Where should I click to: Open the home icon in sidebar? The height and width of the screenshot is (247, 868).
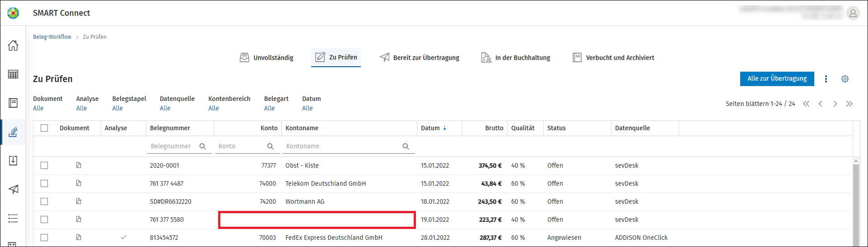point(13,45)
